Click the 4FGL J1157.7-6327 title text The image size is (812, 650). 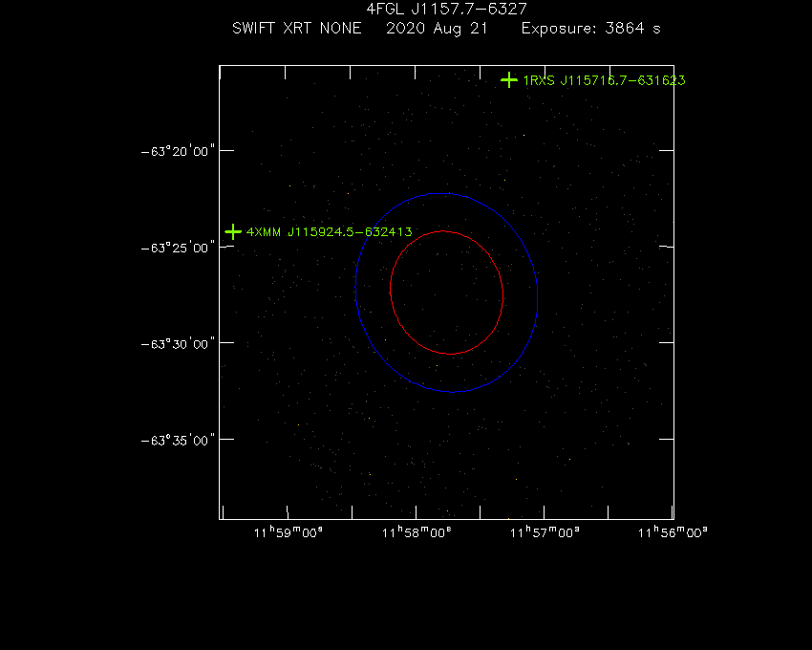point(446,9)
